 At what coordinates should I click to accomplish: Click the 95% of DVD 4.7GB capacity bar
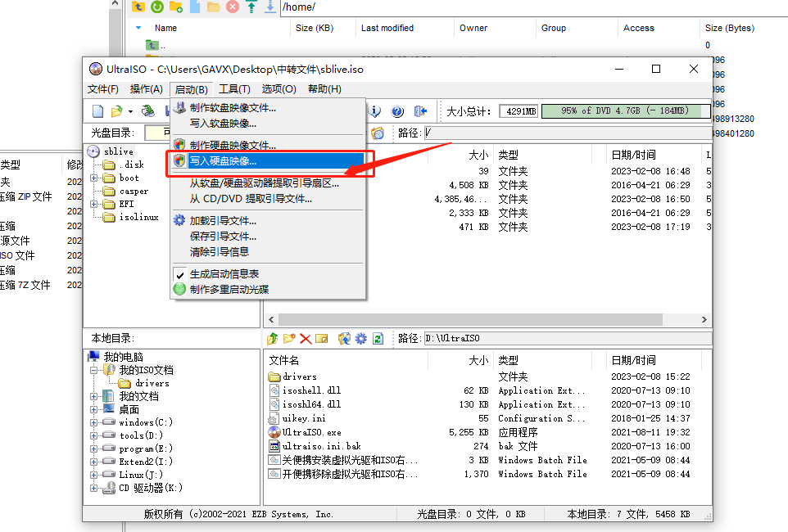click(626, 111)
